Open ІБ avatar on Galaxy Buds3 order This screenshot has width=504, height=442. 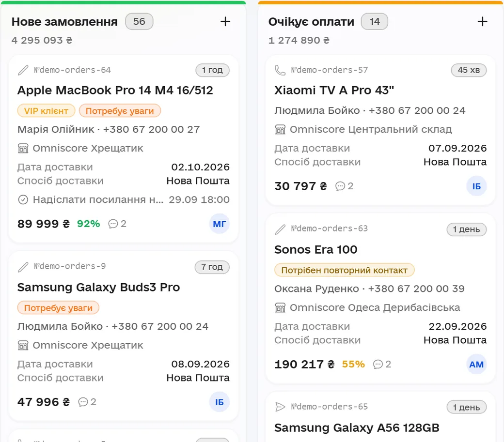point(219,402)
